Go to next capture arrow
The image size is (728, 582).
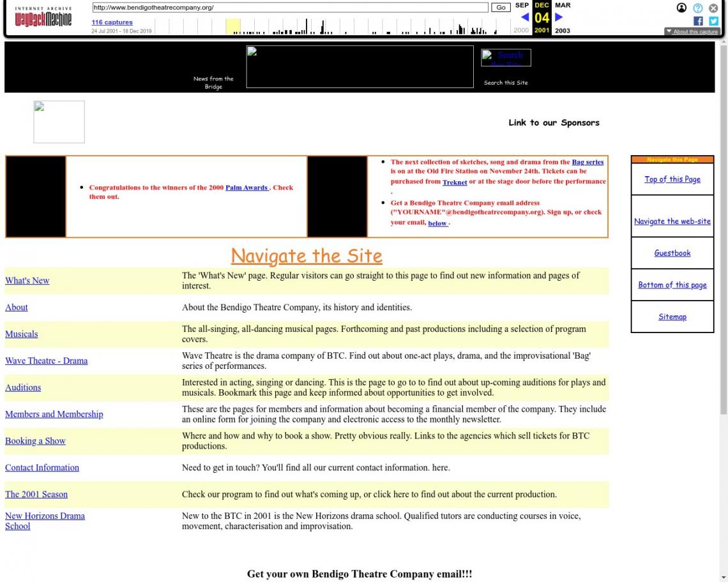[559, 17]
